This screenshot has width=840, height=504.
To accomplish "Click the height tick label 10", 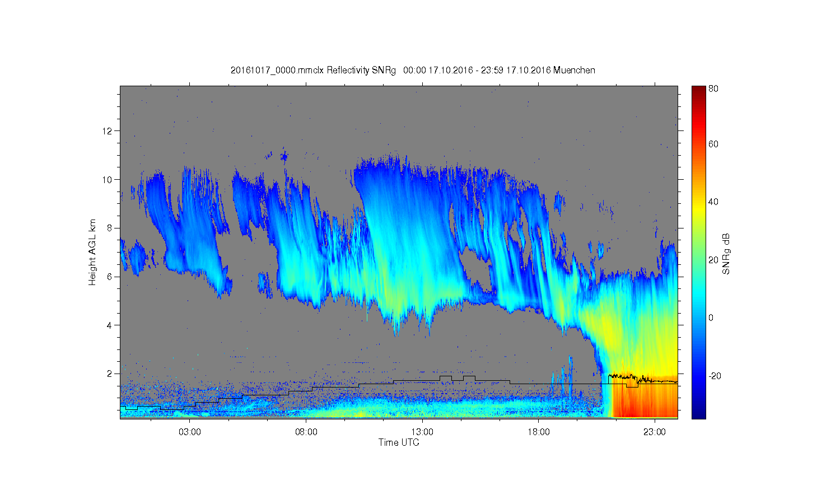I will pyautogui.click(x=108, y=180).
